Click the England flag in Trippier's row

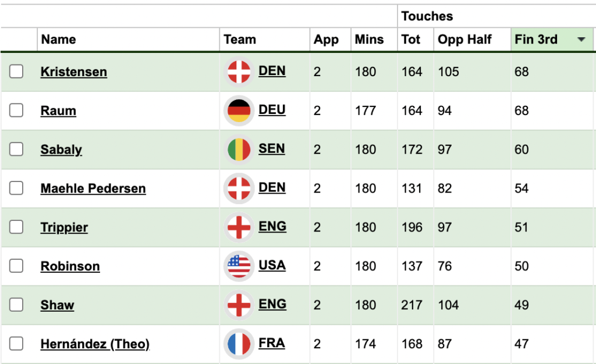pos(239,227)
